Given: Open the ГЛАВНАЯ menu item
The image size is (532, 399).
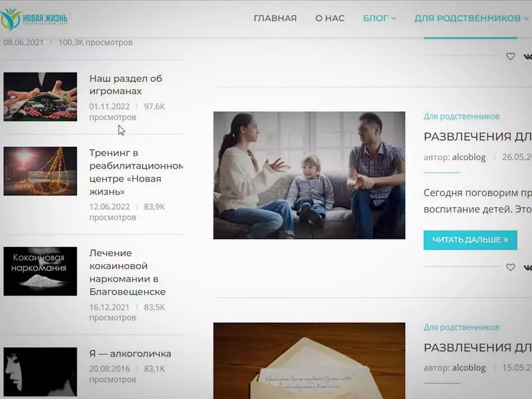Looking at the screenshot, I should coord(275,18).
